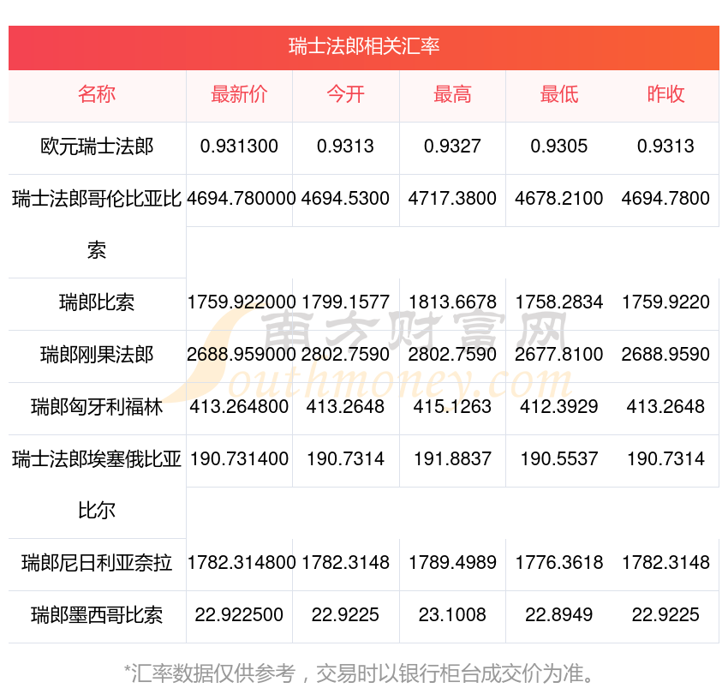Click the 0.931300 latest price cell
Screen dimensions: 728x700
239,147
